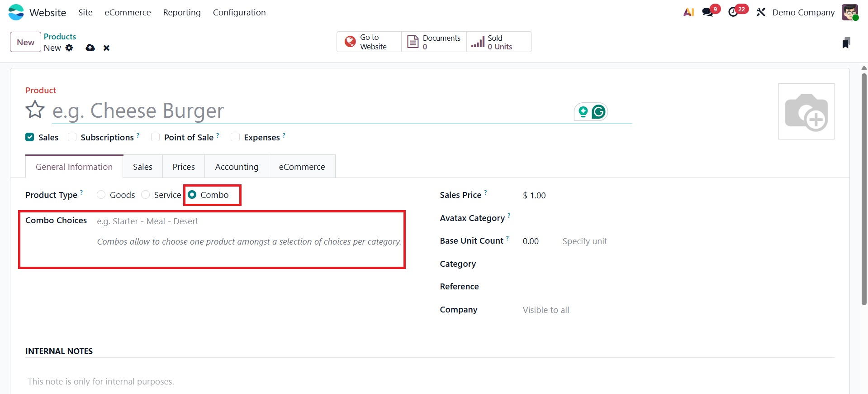Click the bookmark icon
The height and width of the screenshot is (394, 868).
click(846, 43)
